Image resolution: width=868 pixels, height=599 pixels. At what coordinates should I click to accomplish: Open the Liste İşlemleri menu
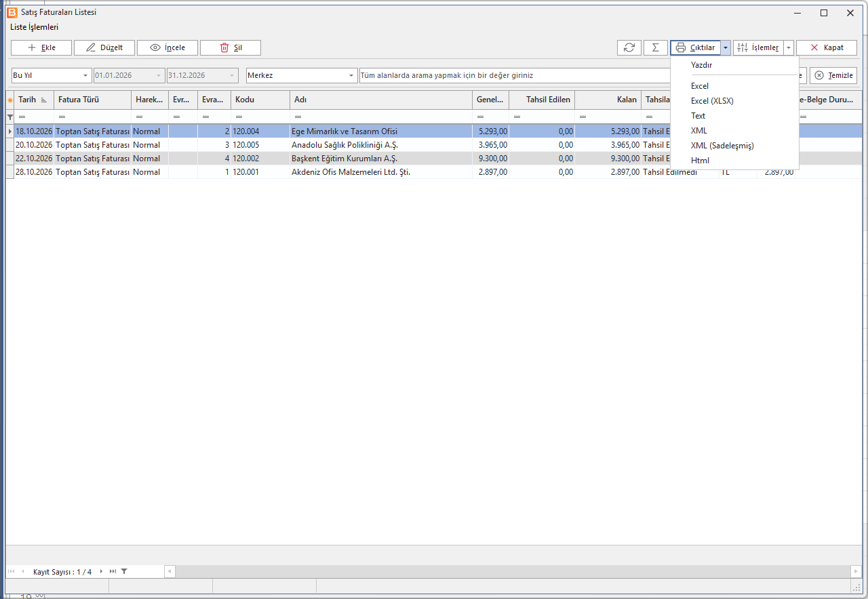click(x=34, y=27)
